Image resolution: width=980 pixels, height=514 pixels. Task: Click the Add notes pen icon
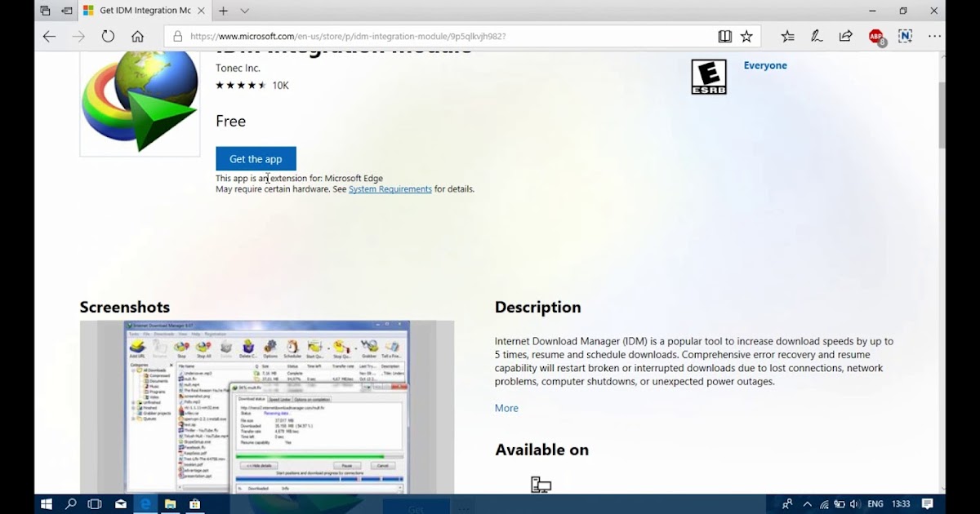(x=817, y=36)
